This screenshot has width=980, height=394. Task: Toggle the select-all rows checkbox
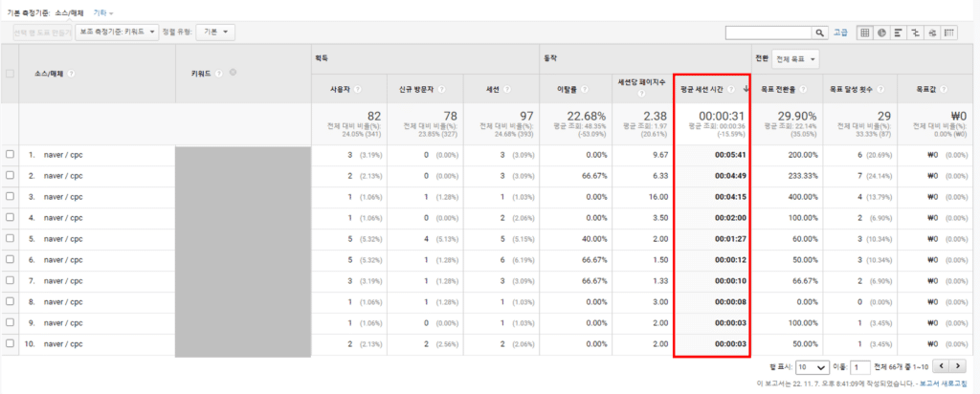coord(10,74)
